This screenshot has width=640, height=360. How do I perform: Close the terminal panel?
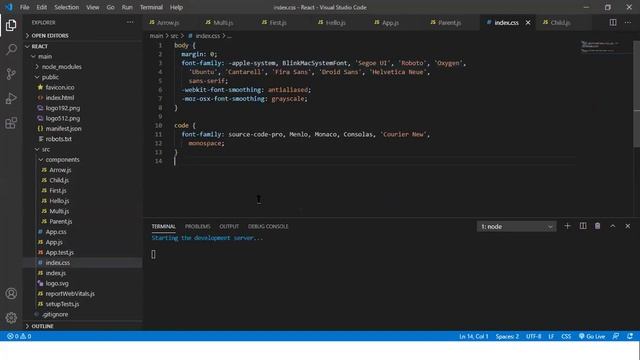pos(628,226)
